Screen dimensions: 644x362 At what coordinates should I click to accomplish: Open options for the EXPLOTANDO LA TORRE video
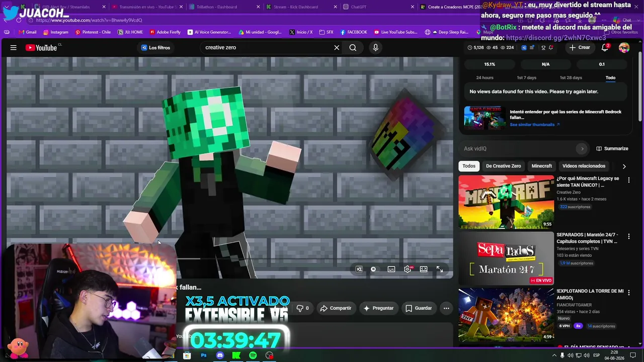628,292
